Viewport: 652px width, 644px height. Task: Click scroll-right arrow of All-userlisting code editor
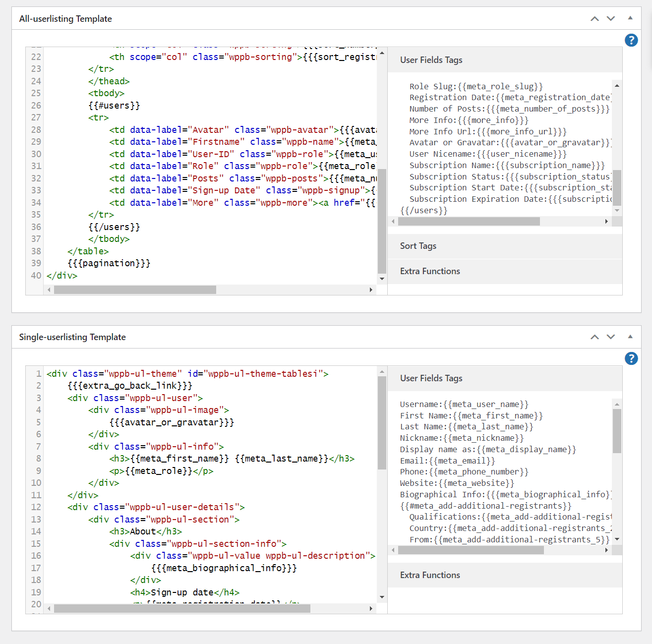click(371, 290)
